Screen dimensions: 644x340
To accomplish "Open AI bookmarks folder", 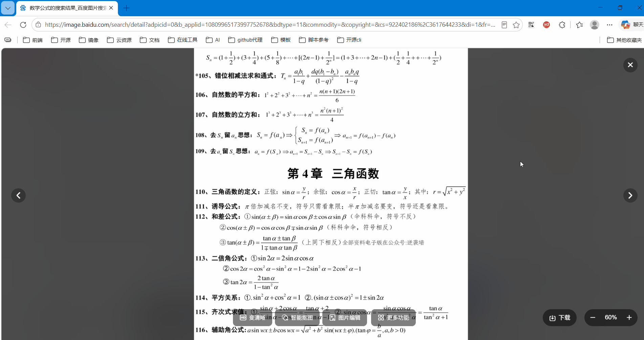I will click(x=213, y=40).
